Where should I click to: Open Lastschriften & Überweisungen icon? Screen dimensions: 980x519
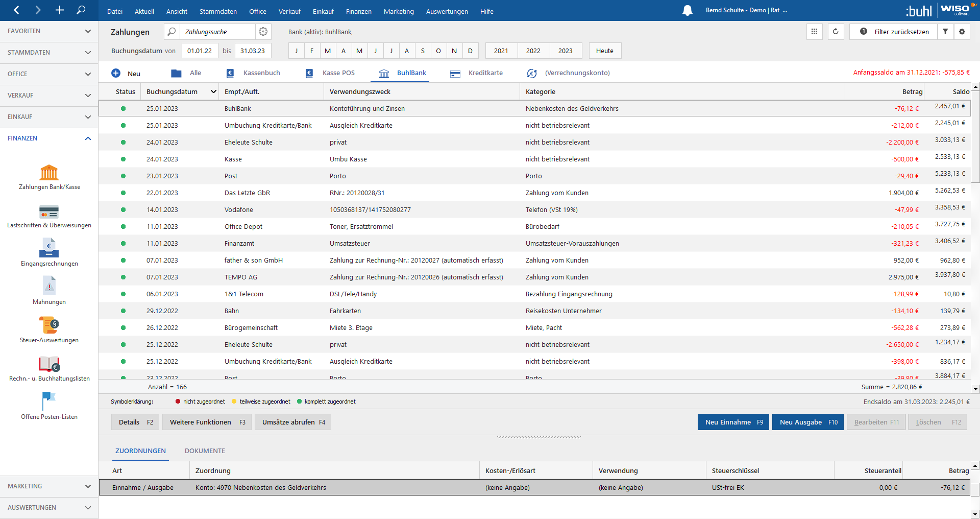(x=49, y=211)
